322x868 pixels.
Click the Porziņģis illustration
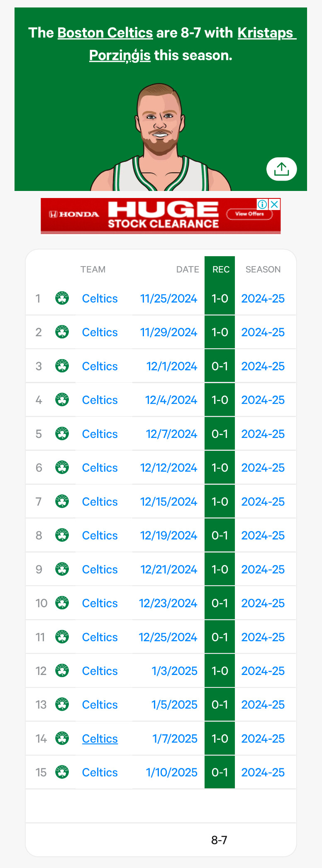[161, 137]
